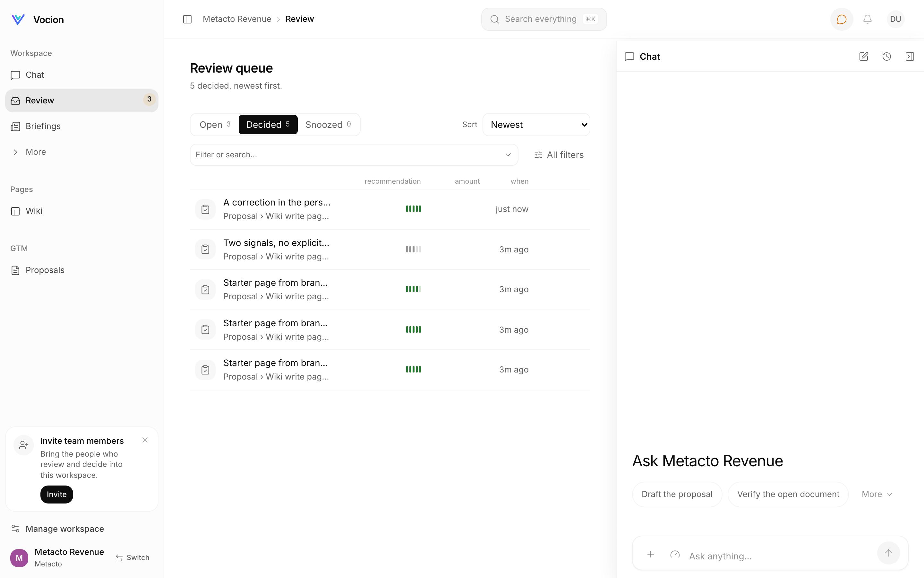Switch workspace from Metacto Revenue

[133, 558]
